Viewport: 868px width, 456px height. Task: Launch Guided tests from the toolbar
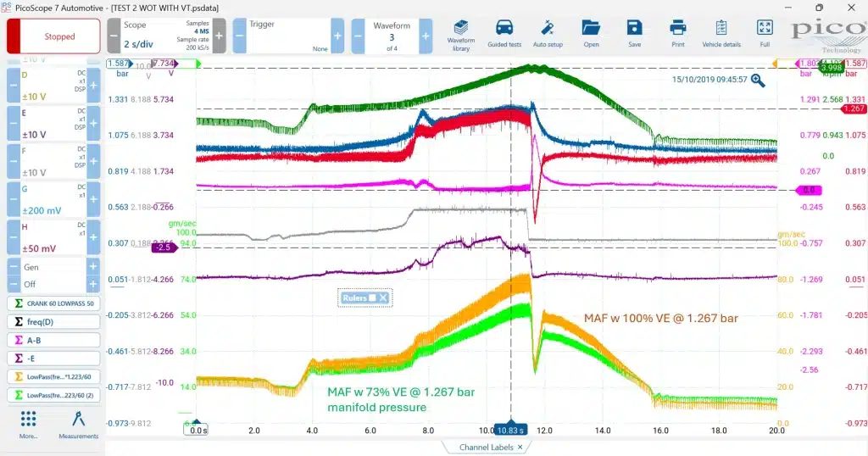click(x=504, y=34)
